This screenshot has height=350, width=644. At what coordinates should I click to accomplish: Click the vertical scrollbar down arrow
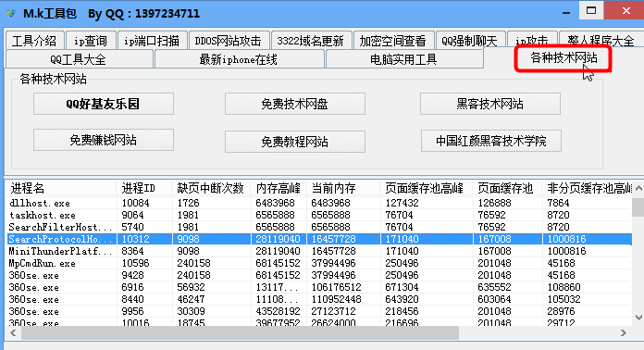(638, 318)
